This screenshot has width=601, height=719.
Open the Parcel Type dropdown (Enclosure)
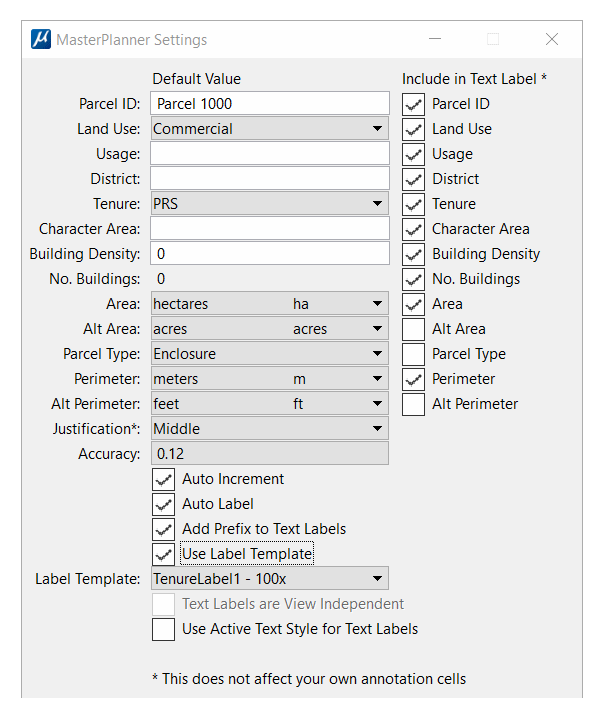pos(270,354)
